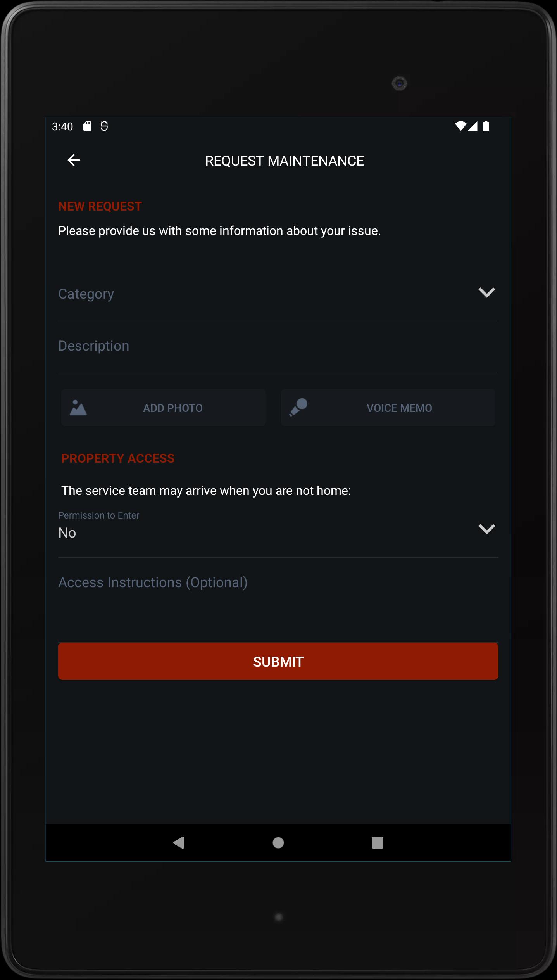Go back using the header arrow
Image resolution: width=557 pixels, height=980 pixels.
(74, 160)
